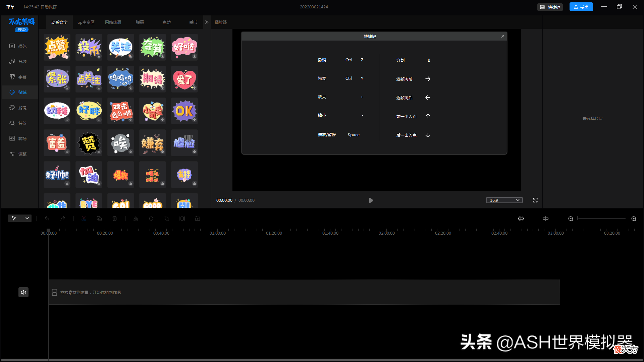Click the empty track drop area 拖拽素材到这里
The image size is (644, 362).
pyautogui.click(x=304, y=292)
